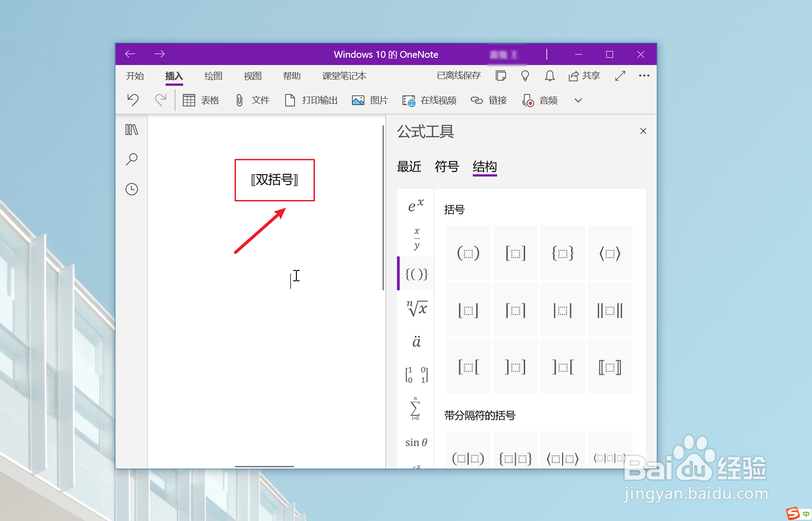812x521 pixels.
Task: Insert double vertical bars norm structure
Action: pyautogui.click(x=610, y=310)
